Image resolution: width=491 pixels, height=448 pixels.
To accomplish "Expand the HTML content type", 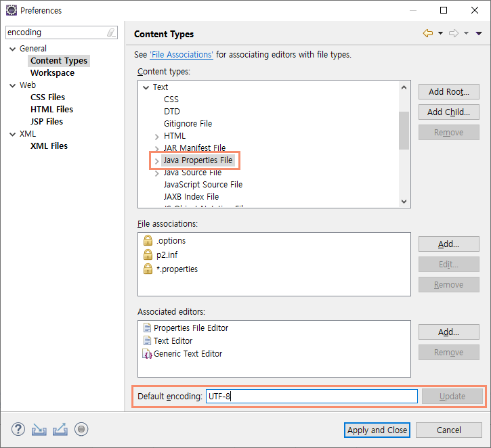I will pyautogui.click(x=157, y=137).
